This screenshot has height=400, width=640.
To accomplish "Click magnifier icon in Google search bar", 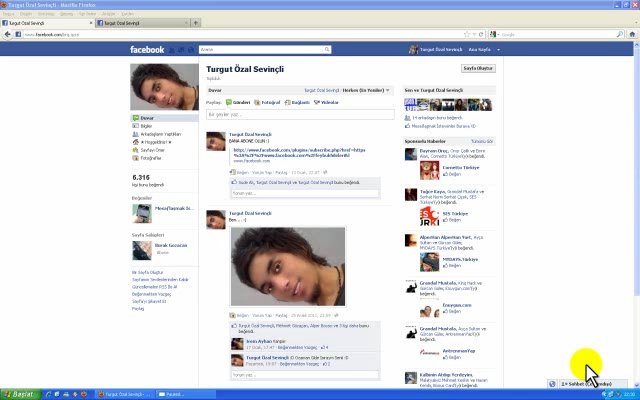I will (x=620, y=34).
